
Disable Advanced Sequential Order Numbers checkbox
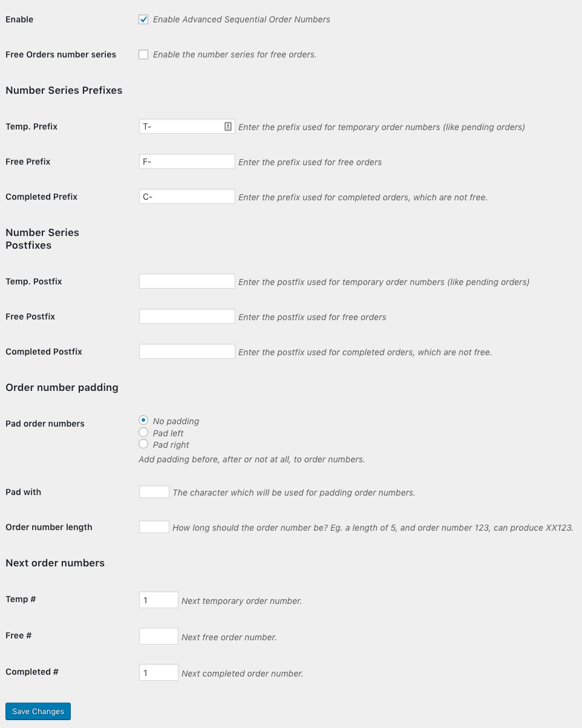click(143, 19)
